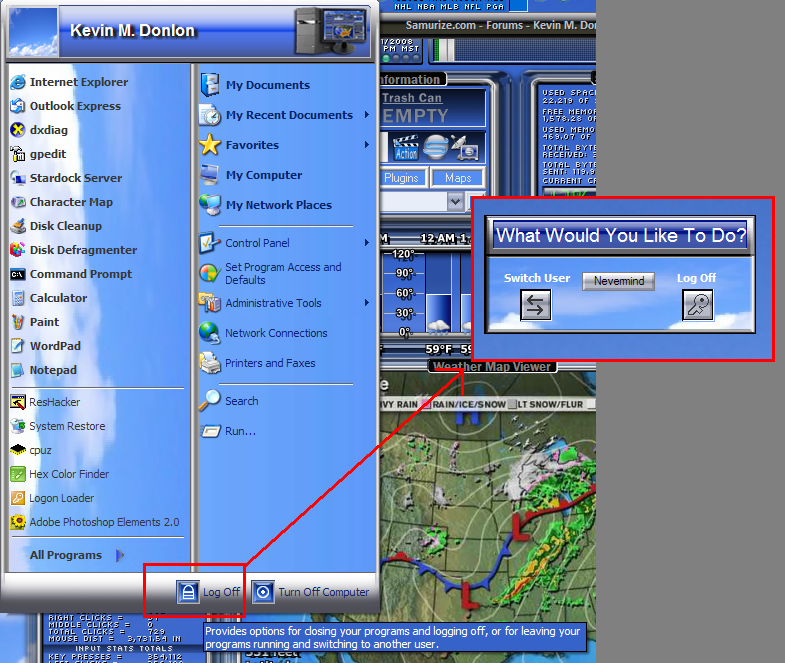Open Hex Color Finder
The image size is (785, 663).
coord(60,474)
